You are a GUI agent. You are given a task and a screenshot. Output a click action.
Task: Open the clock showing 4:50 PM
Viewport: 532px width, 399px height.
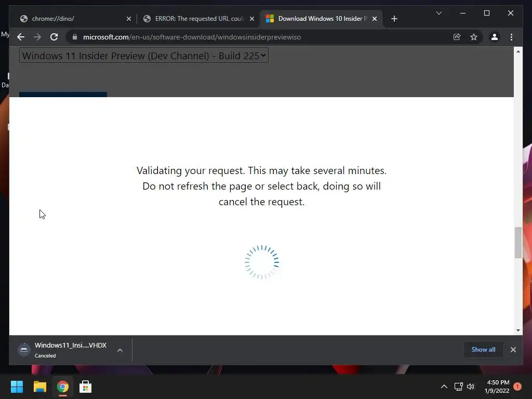coord(497,387)
